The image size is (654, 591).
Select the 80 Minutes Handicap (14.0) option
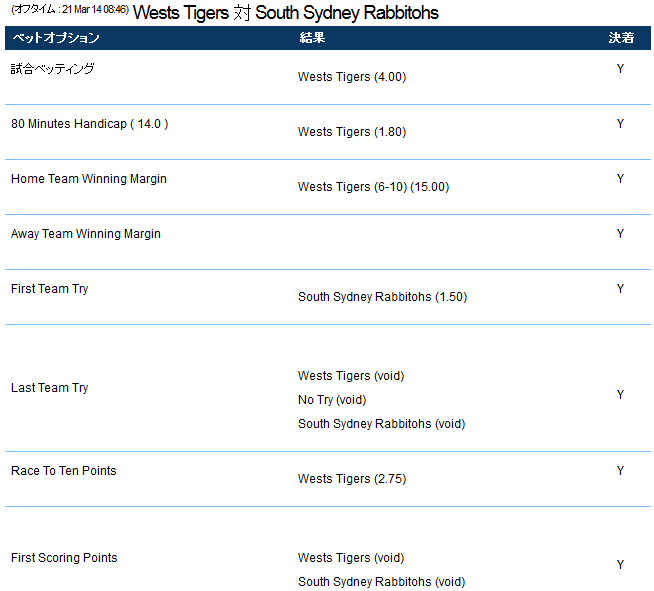89,124
